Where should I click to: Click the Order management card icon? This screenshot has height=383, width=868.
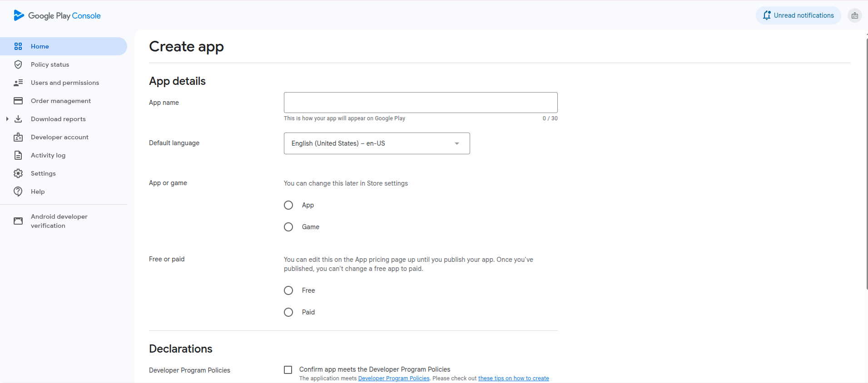coord(18,101)
